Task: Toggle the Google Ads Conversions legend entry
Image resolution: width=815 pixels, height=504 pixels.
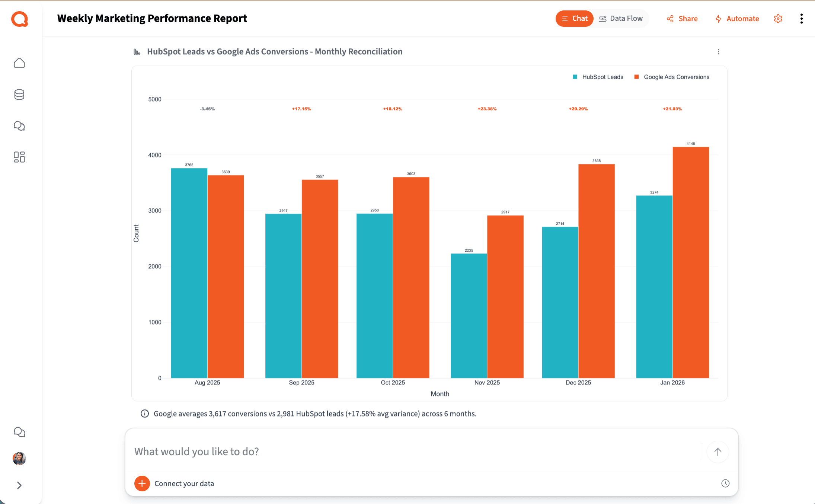Action: click(671, 77)
